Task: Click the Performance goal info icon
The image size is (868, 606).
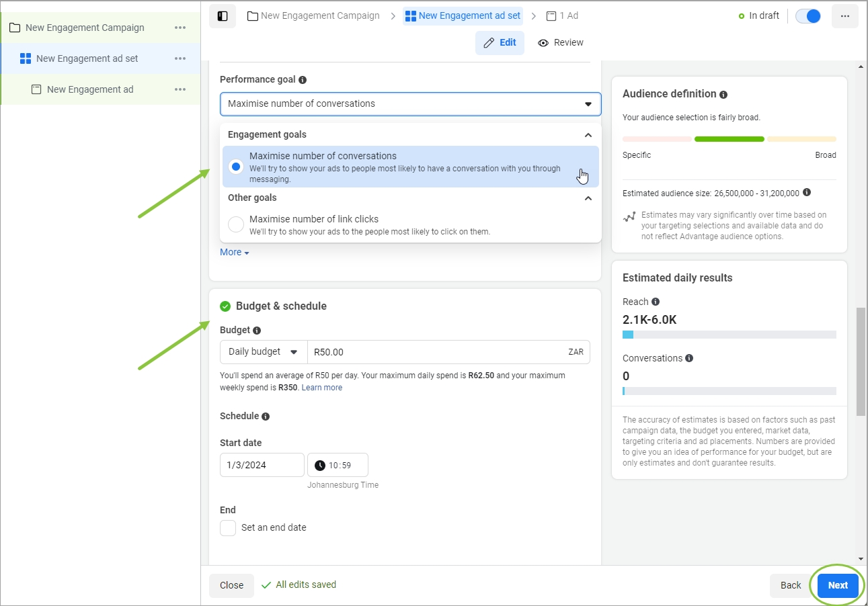Action: click(303, 80)
